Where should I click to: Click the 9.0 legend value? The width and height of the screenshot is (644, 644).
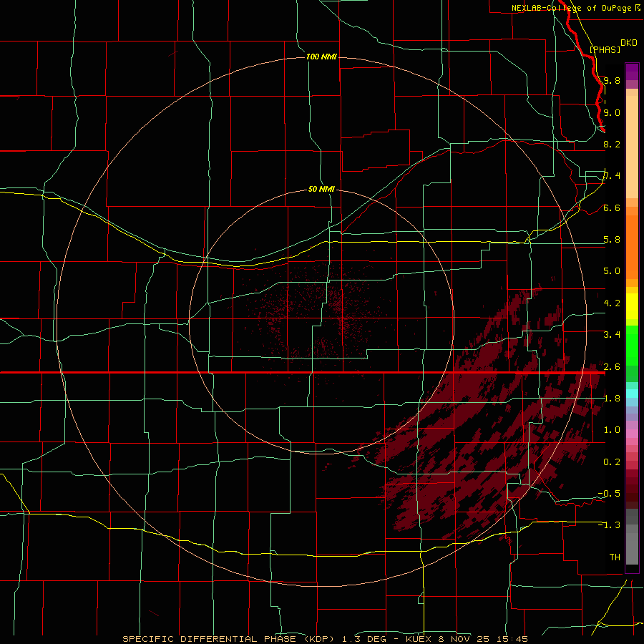click(x=612, y=113)
